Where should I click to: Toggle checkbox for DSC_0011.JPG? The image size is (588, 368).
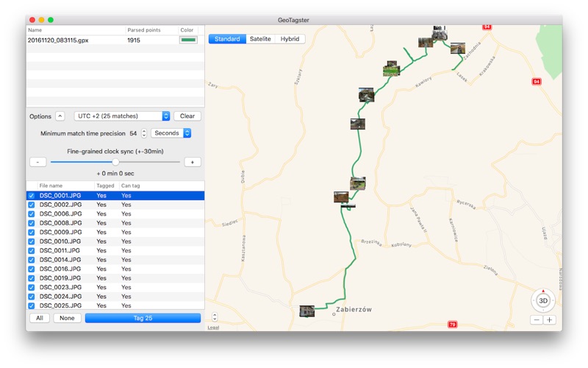[32, 250]
